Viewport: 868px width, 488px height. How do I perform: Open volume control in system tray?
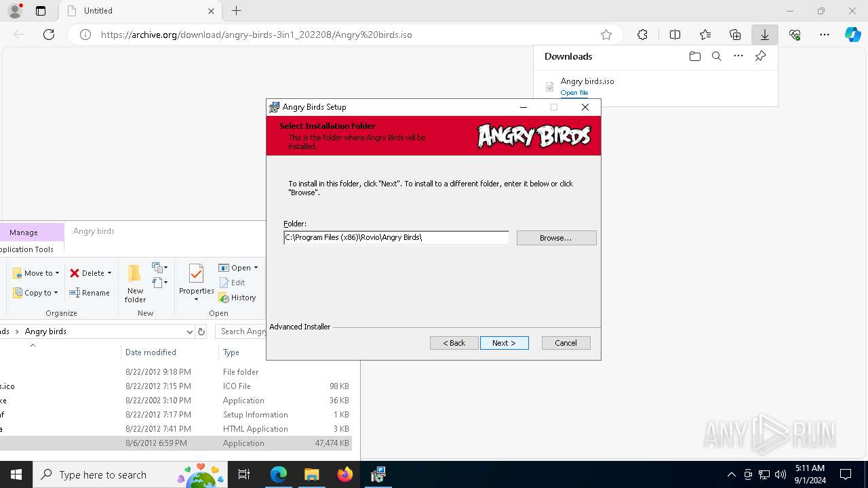[x=781, y=474]
